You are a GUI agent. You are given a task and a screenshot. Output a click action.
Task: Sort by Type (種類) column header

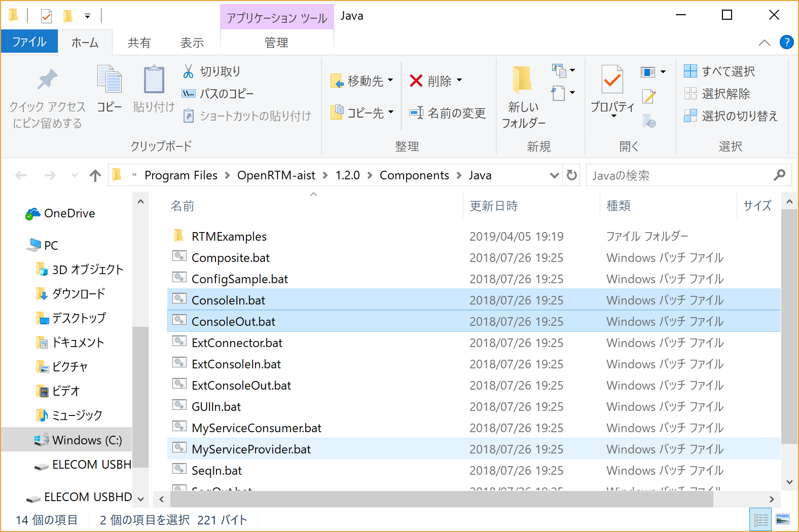(x=619, y=206)
